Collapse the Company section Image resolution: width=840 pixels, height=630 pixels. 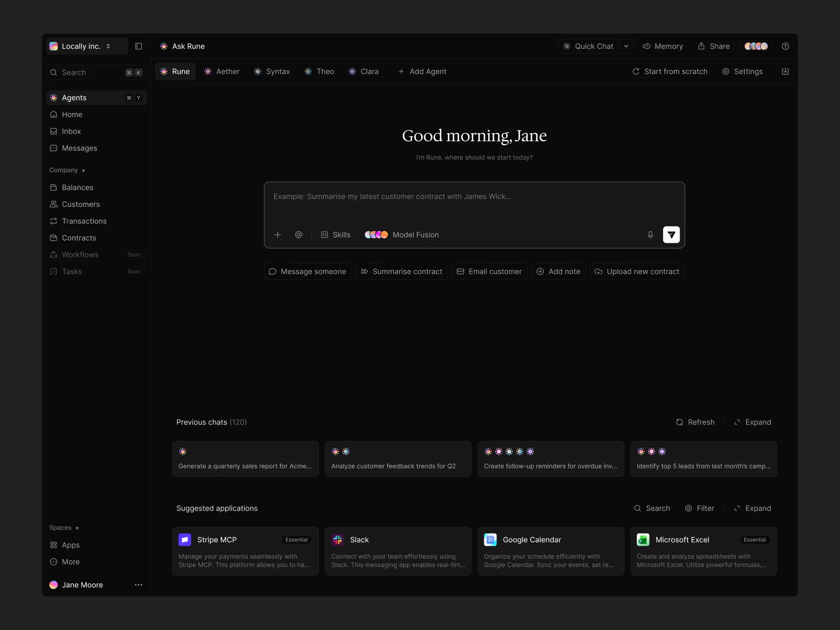coord(67,170)
